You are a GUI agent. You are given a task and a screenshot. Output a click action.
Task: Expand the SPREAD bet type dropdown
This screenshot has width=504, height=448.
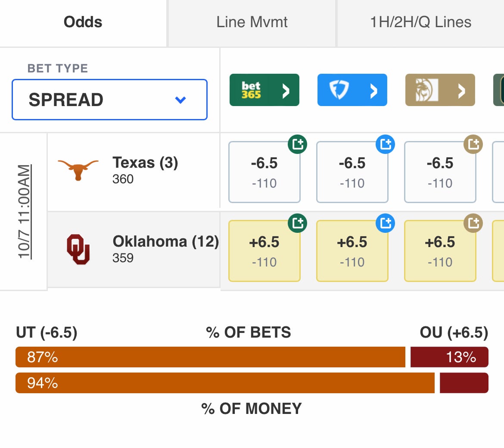pyautogui.click(x=109, y=100)
